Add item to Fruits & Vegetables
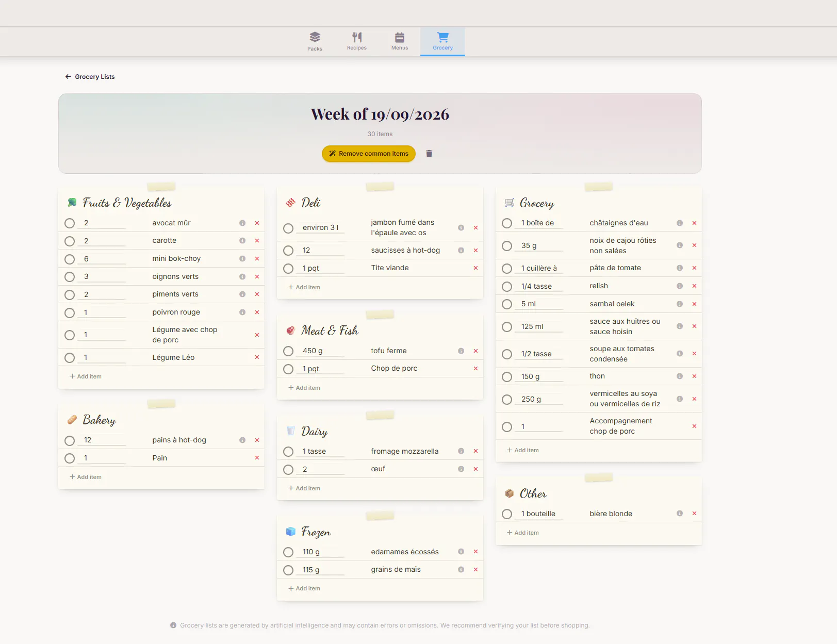This screenshot has width=837, height=644. 86,376
